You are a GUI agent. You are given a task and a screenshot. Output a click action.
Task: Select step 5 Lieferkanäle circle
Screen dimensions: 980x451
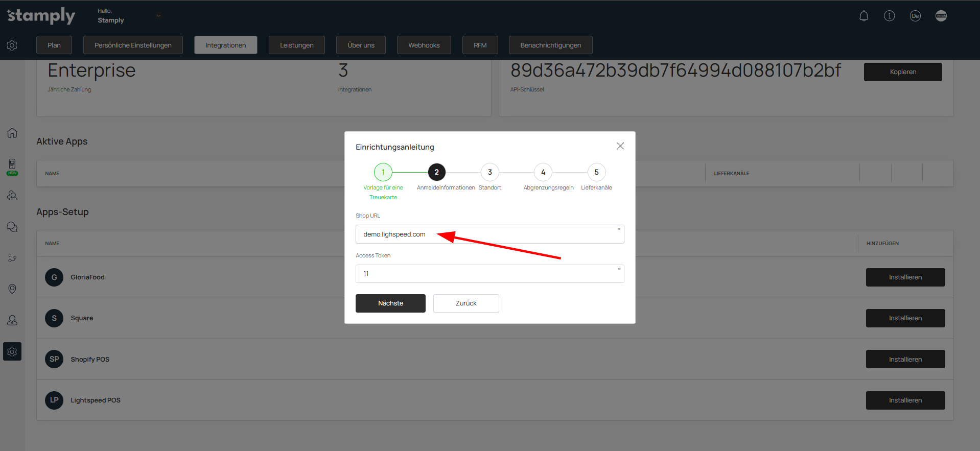[x=596, y=173]
